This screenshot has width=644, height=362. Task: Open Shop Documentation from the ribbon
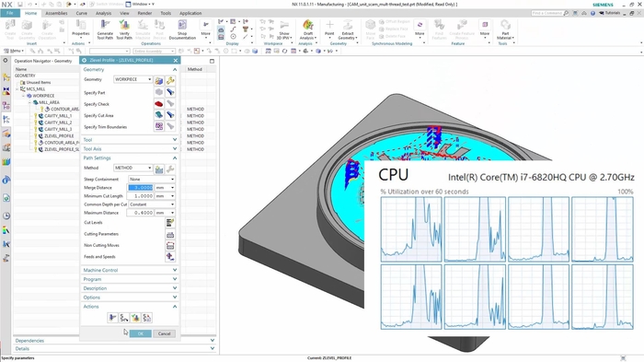[182, 29]
